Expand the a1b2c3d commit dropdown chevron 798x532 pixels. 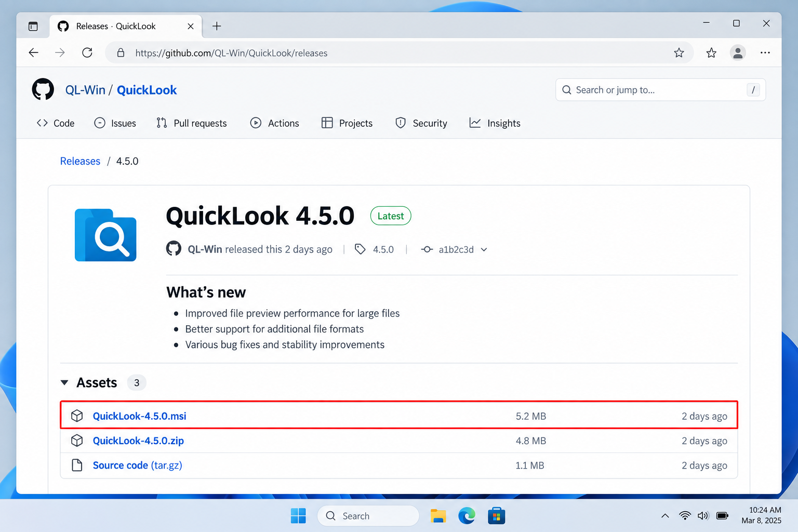coord(484,249)
